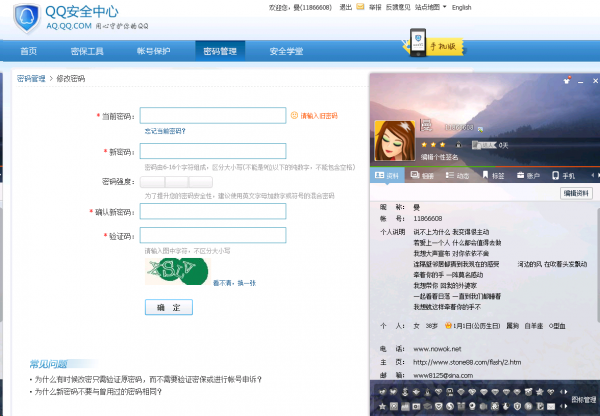Focus the 验证码 input field

tap(213, 235)
